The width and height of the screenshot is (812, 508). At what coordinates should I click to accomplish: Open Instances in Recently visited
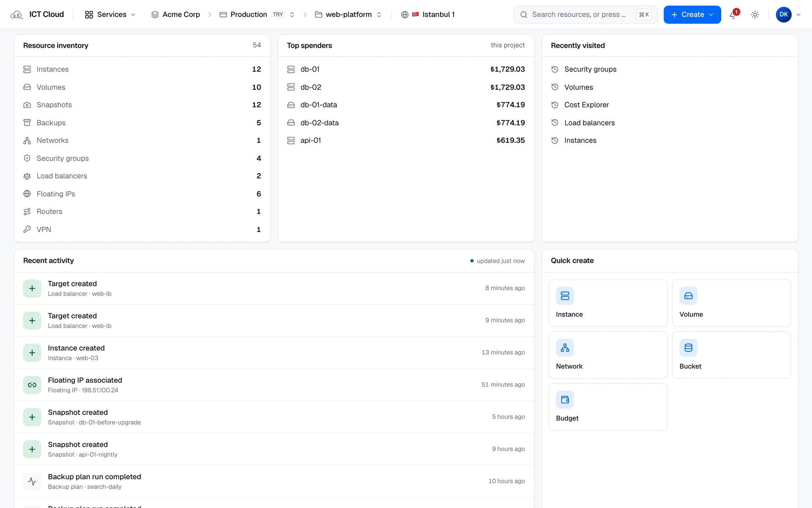[670, 141]
